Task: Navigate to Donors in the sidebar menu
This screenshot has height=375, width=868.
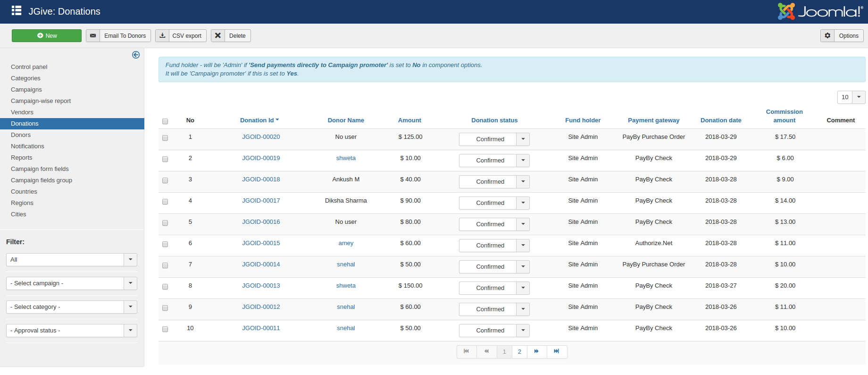Action: pos(21,135)
